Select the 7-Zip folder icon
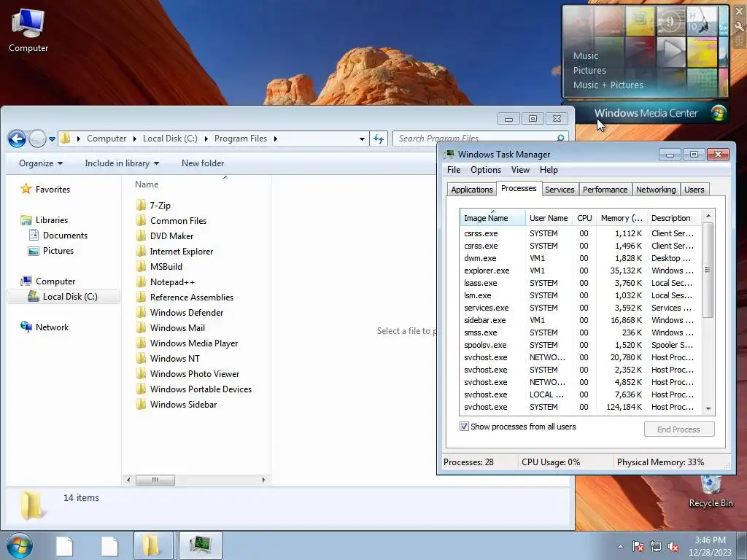 pyautogui.click(x=141, y=205)
